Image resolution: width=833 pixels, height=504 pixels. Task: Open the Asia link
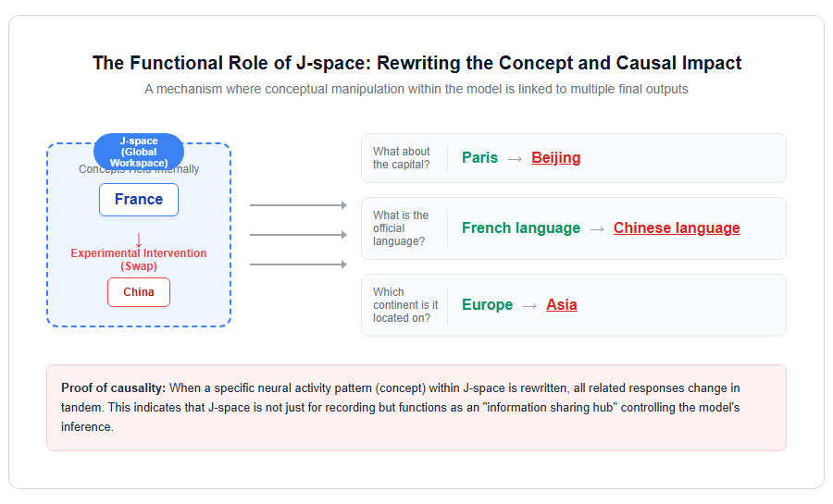562,304
